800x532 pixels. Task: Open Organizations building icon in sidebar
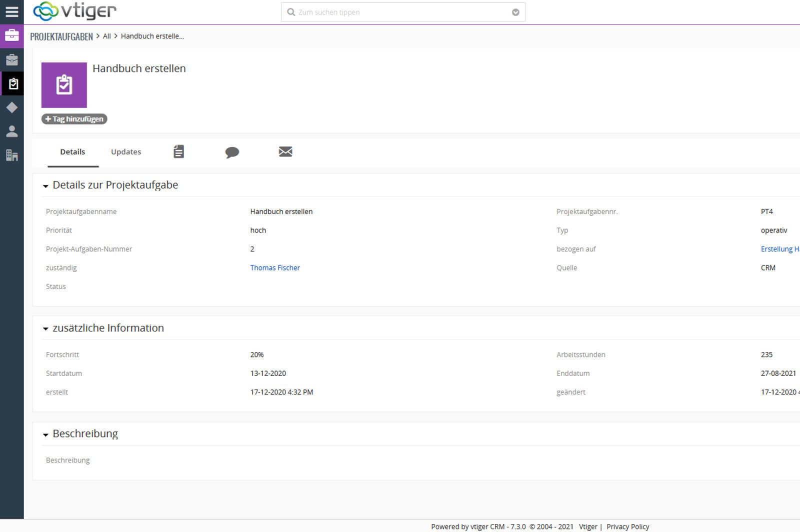click(x=11, y=155)
